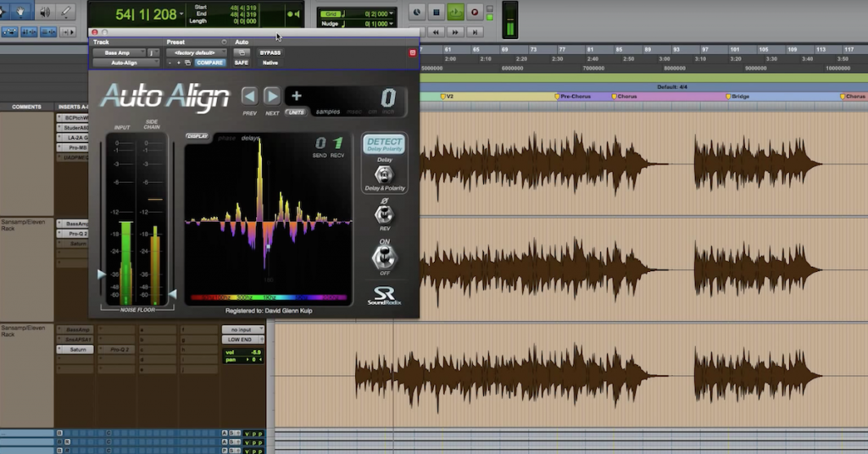Click the online clock icon in transport

(x=417, y=12)
